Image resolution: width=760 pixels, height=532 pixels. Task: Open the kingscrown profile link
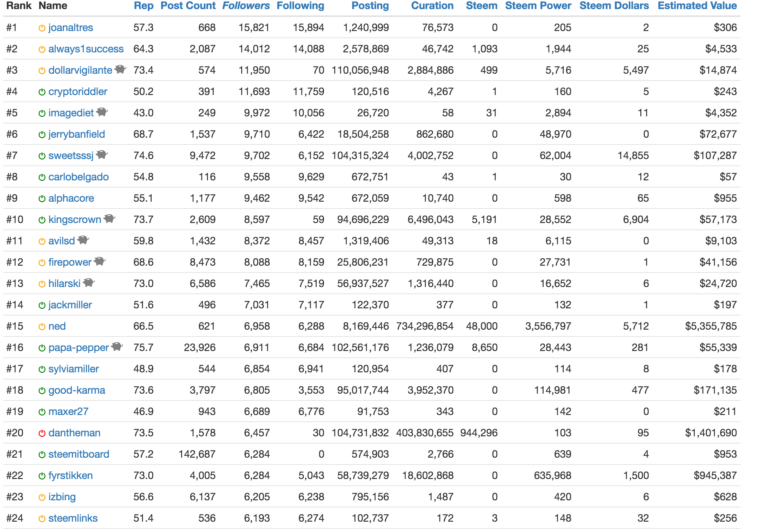pyautogui.click(x=75, y=220)
